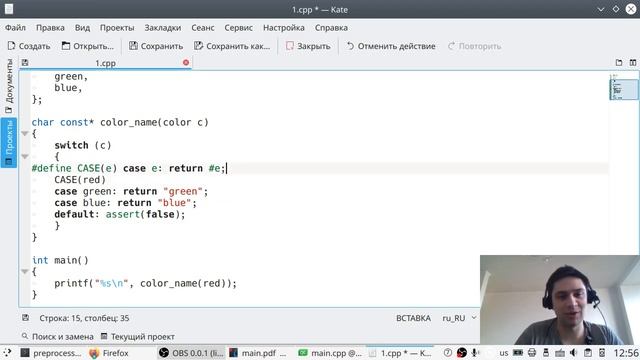
Task: Open the Текущий проект panel
Action: [x=138, y=337]
